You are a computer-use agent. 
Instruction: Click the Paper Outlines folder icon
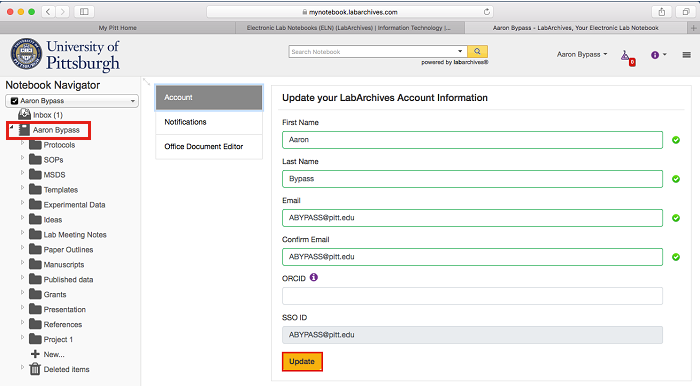coord(35,249)
